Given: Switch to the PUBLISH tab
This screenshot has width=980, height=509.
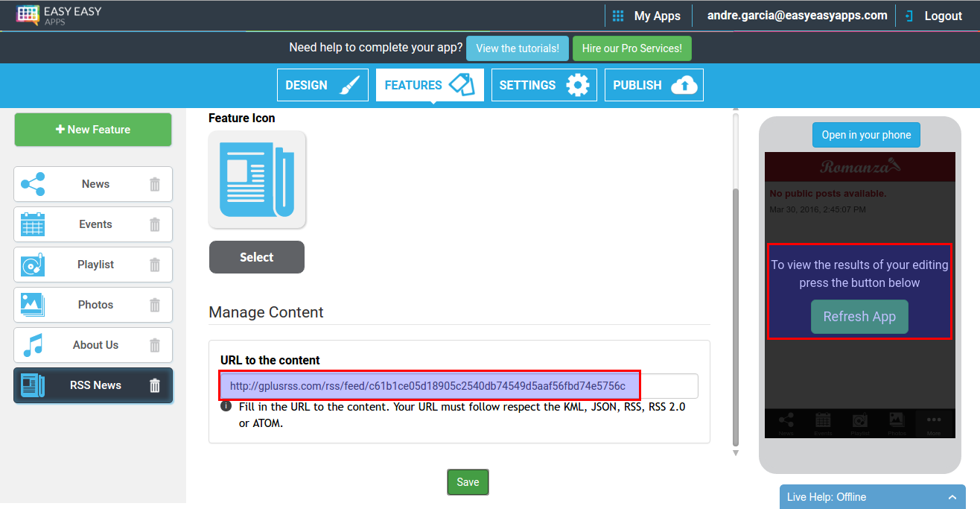Looking at the screenshot, I should pos(654,84).
